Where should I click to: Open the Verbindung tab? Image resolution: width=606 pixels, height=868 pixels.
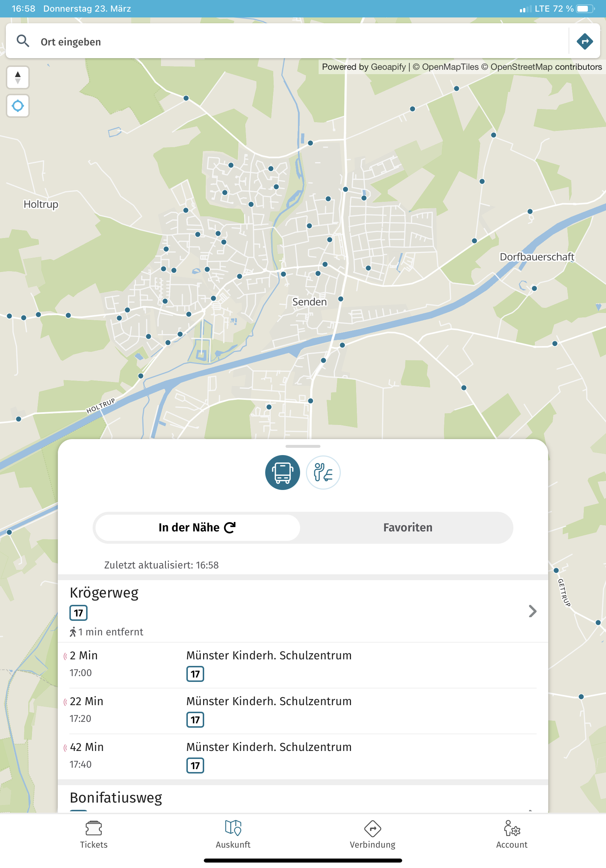click(x=372, y=835)
